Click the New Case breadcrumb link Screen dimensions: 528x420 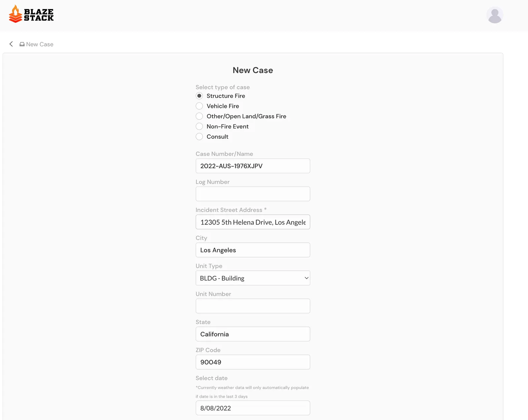click(40, 44)
